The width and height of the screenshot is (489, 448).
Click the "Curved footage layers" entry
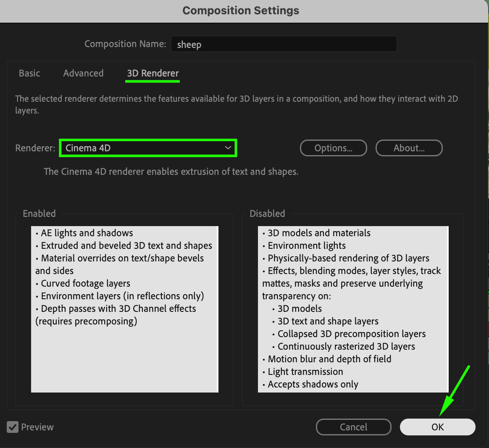point(86,284)
